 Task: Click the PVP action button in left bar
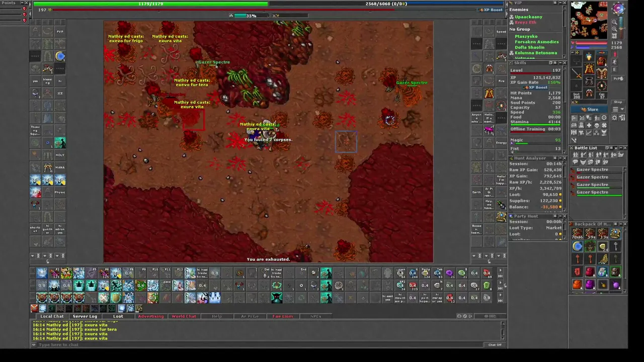(60, 31)
